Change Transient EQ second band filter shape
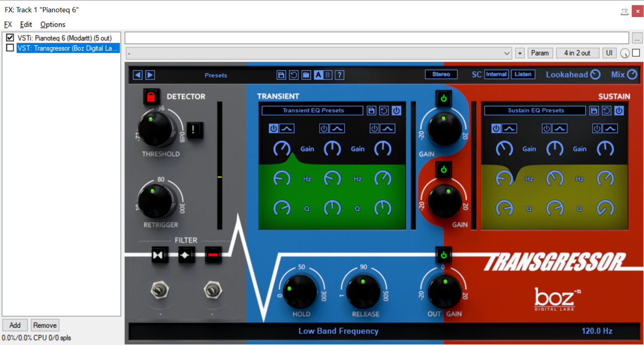This screenshot has width=644, height=345. (x=337, y=129)
